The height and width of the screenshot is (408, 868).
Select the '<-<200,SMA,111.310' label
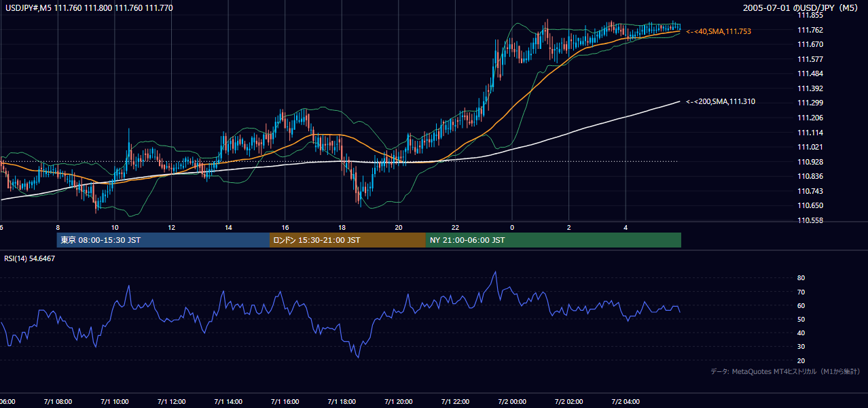(x=721, y=101)
